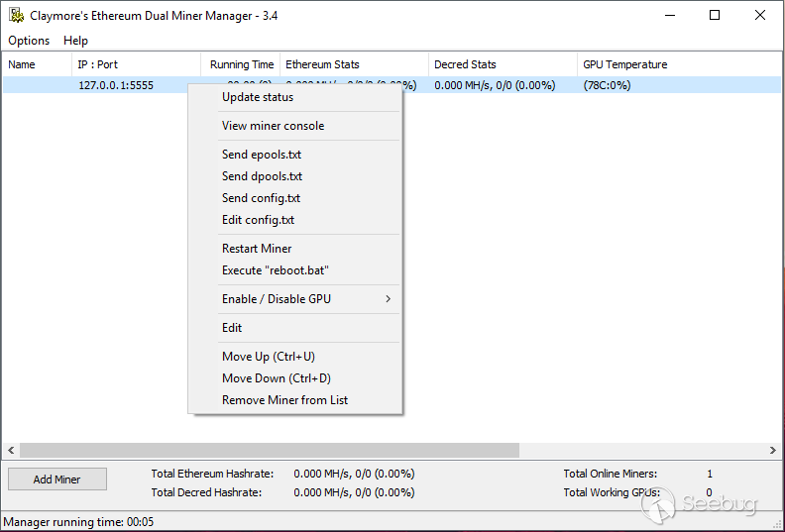Click the Decred Stats column header

coord(503,64)
